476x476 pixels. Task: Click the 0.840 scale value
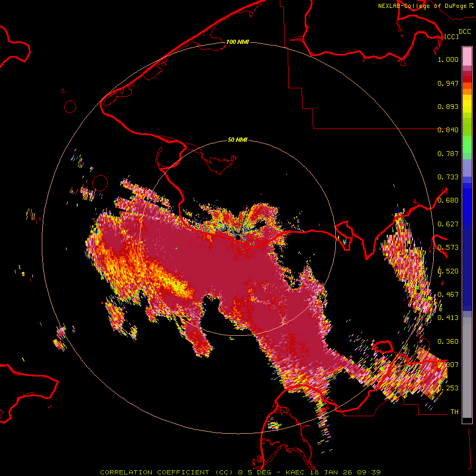[x=448, y=130]
